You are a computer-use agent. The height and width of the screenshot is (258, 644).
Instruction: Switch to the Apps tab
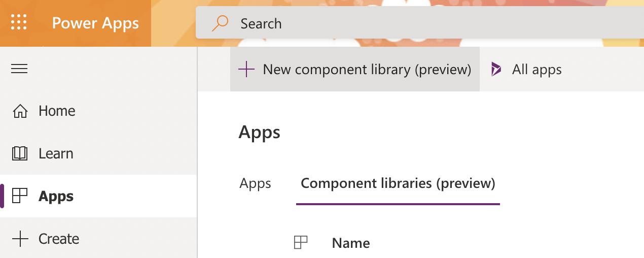click(255, 183)
